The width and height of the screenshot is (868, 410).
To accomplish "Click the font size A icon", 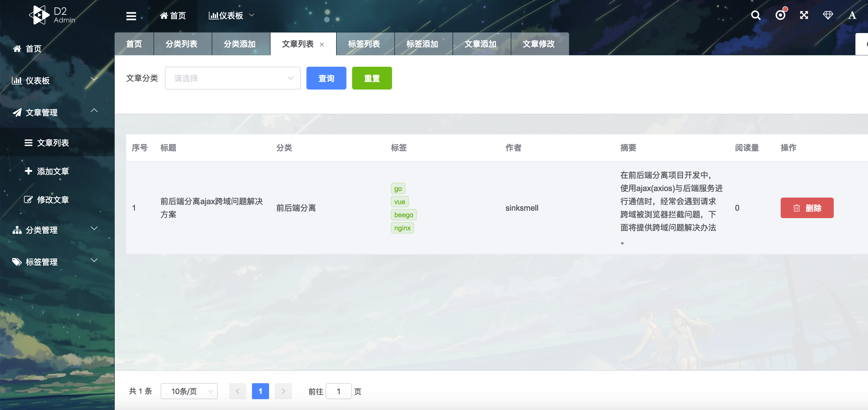I will tap(852, 15).
